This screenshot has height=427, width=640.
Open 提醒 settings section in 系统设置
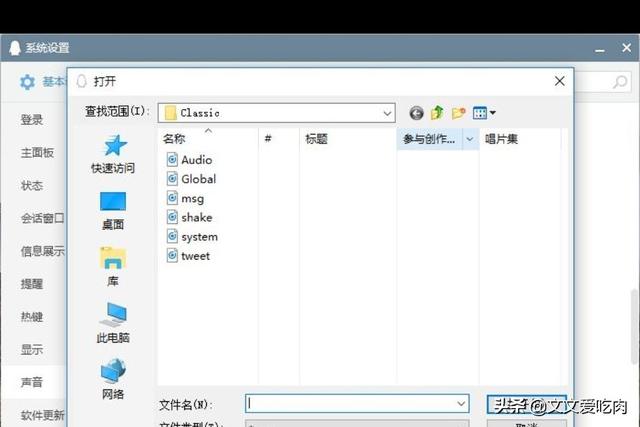tap(32, 284)
